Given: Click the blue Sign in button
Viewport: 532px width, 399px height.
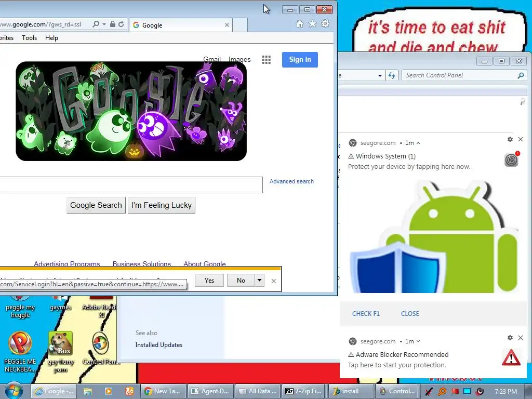Looking at the screenshot, I should point(300,60).
